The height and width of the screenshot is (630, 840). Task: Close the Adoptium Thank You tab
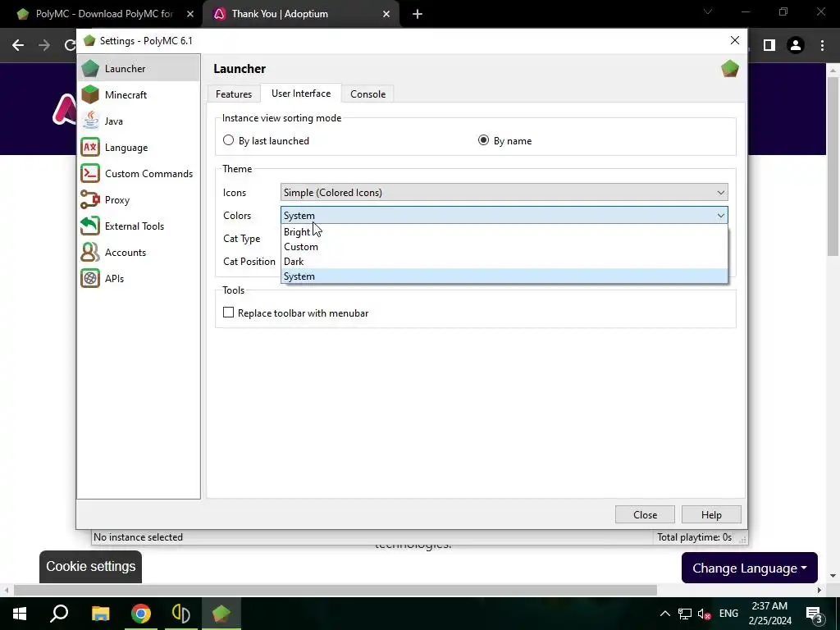coord(386,14)
